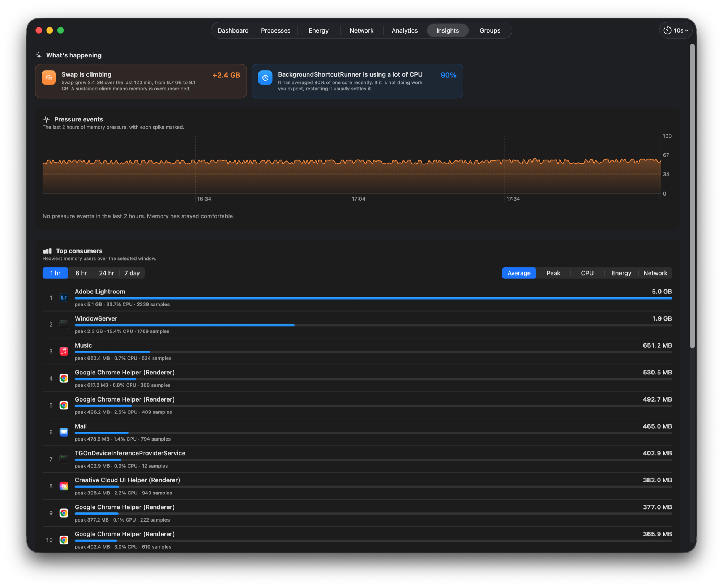
Task: Click the Music app icon
Action: coord(64,351)
